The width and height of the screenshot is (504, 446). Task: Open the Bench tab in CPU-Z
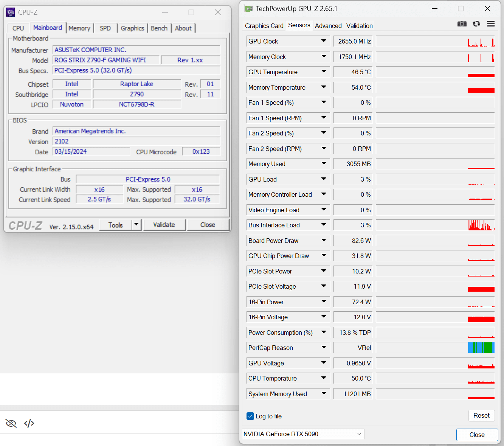click(x=159, y=28)
